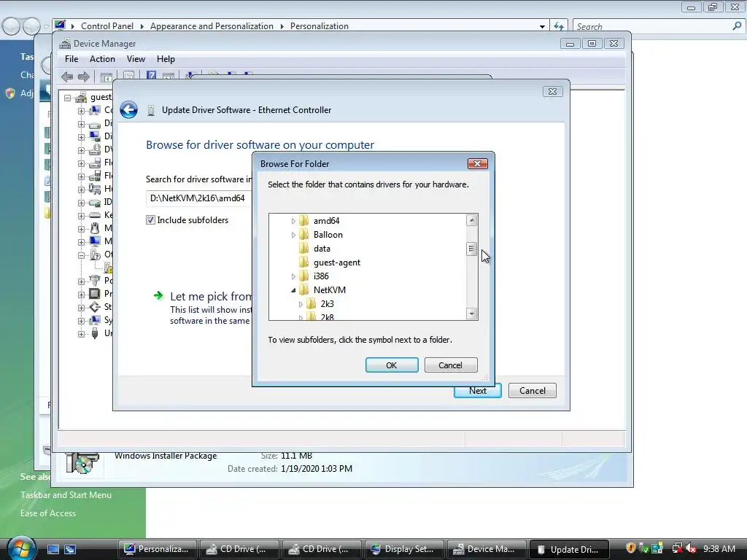
Task: Select the NetKVM folder icon
Action: coord(304,289)
